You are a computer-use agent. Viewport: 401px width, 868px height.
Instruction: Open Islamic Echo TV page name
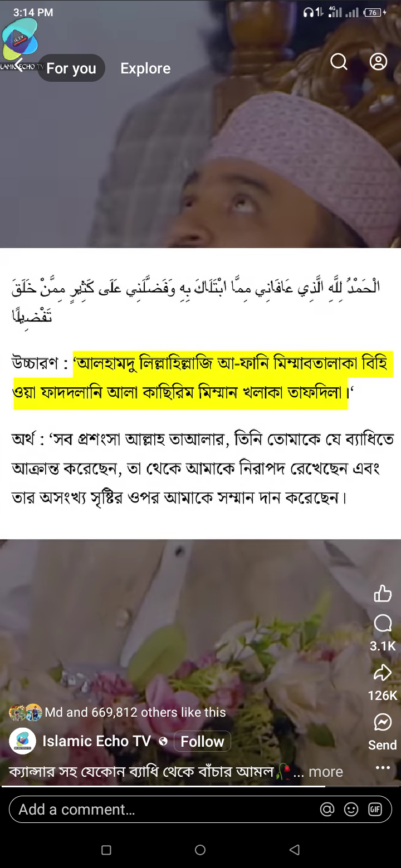[x=96, y=741]
